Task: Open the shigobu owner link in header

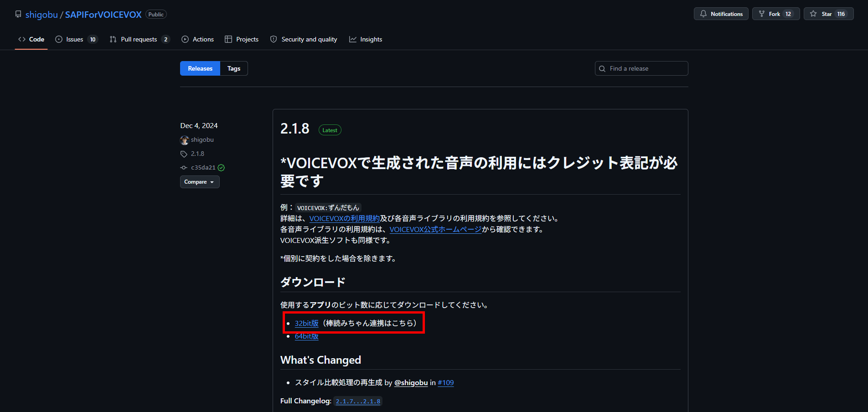Action: (x=41, y=15)
